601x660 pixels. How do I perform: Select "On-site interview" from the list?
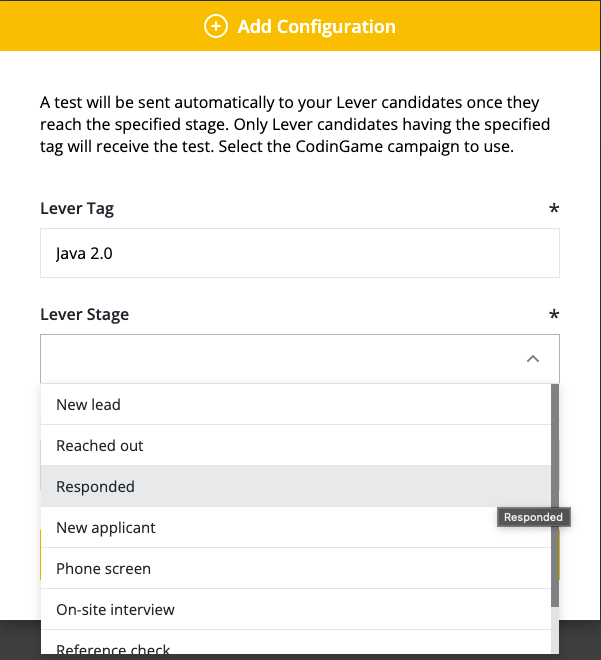pos(115,610)
